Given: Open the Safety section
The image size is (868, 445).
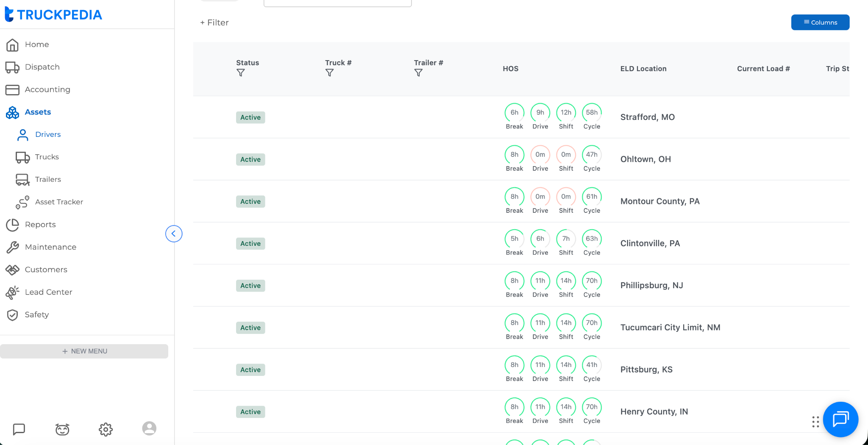Looking at the screenshot, I should coord(36,314).
